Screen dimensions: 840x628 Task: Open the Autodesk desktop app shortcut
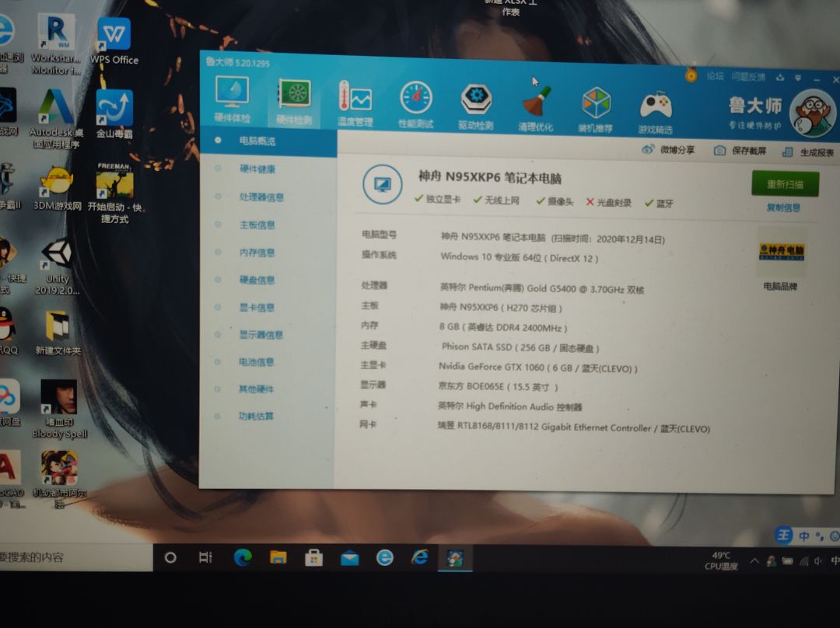pos(56,119)
